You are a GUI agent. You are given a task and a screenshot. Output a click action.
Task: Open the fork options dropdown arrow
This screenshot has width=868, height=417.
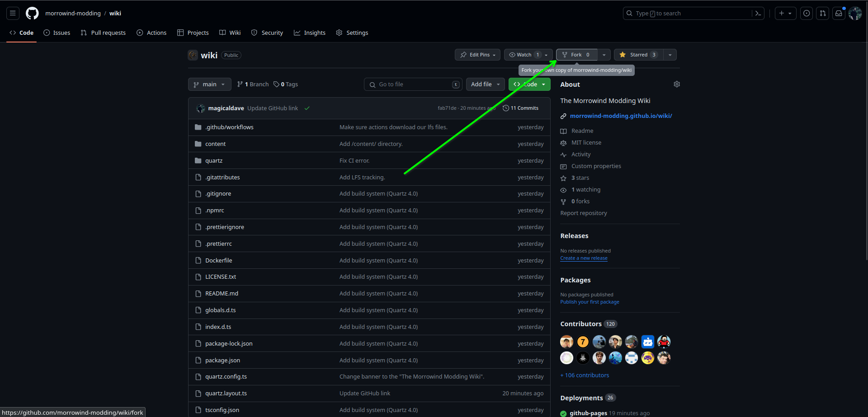click(x=604, y=55)
